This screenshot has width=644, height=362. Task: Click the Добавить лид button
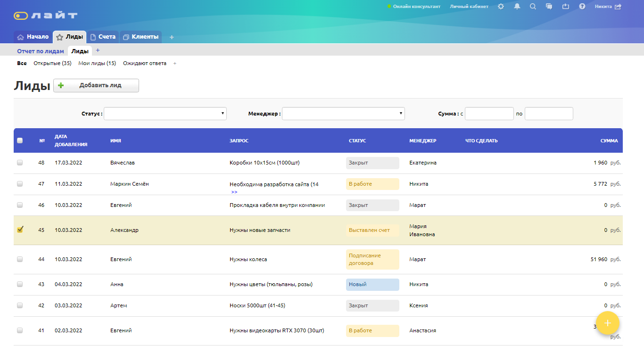(96, 85)
